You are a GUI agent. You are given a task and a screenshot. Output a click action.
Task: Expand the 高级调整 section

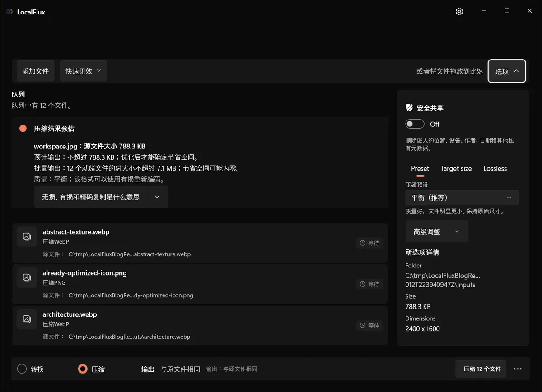(437, 231)
